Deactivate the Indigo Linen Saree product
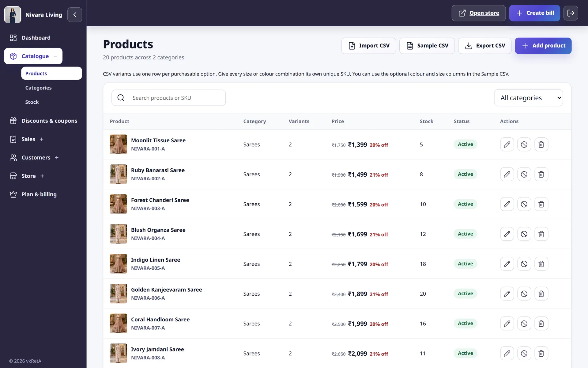The height and width of the screenshot is (368, 588). [x=524, y=264]
